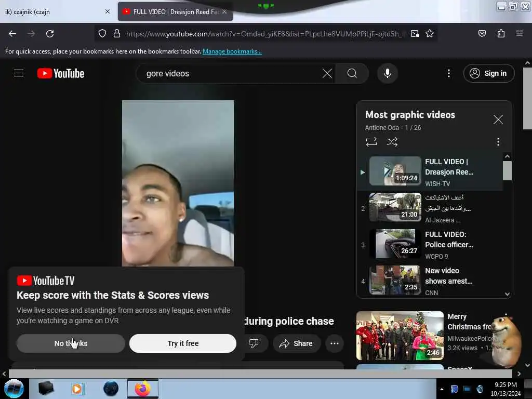This screenshot has width=532, height=399.
Task: Open playlist item 4 CNN arrest video
Action: pyautogui.click(x=430, y=280)
